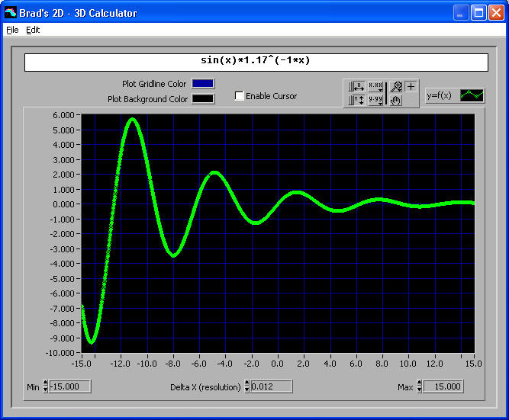Image resolution: width=509 pixels, height=420 pixels.
Task: Click the X-axis autoscale button
Action: point(356,87)
